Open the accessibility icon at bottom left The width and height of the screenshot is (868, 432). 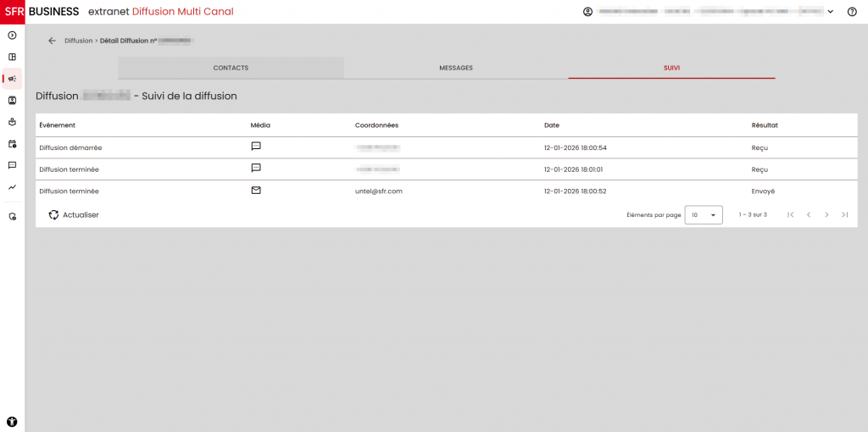click(x=12, y=421)
